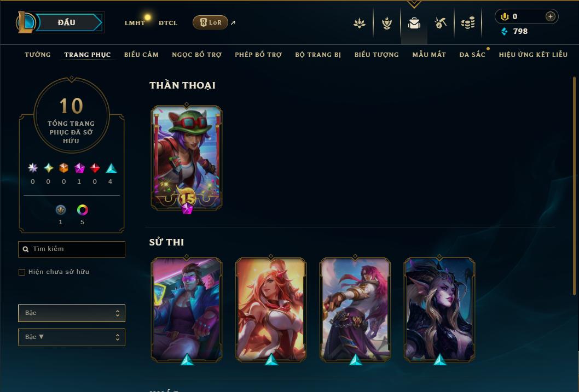The height and width of the screenshot is (392, 579).
Task: Expand the first 'Bậc' dropdown
Action: point(72,313)
